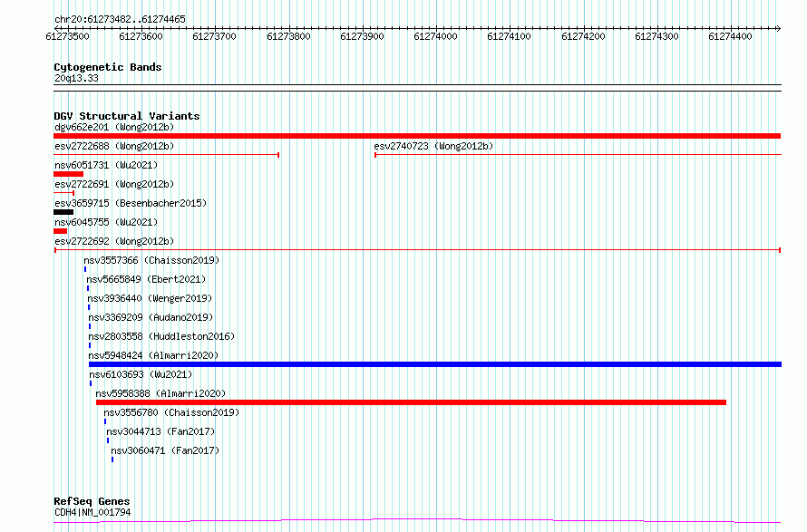Click the 61274300 ruler coordinate
The height and width of the screenshot is (532, 807).
coord(656,36)
